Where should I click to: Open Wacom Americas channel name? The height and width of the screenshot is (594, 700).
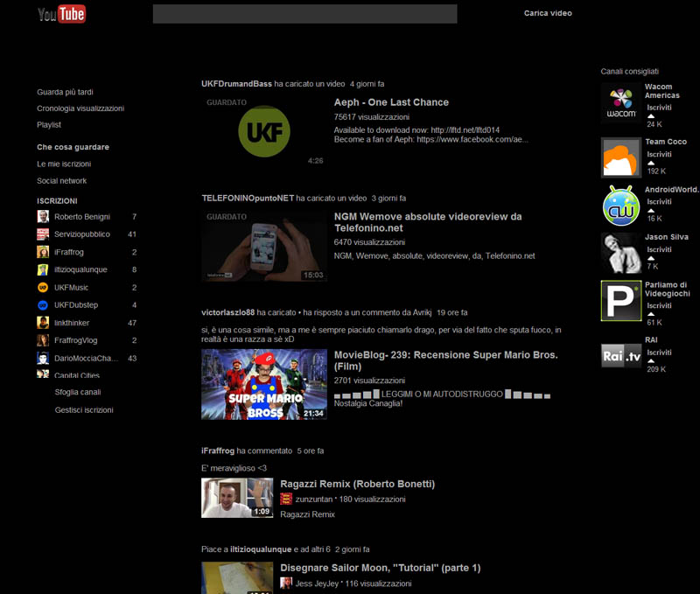point(662,91)
